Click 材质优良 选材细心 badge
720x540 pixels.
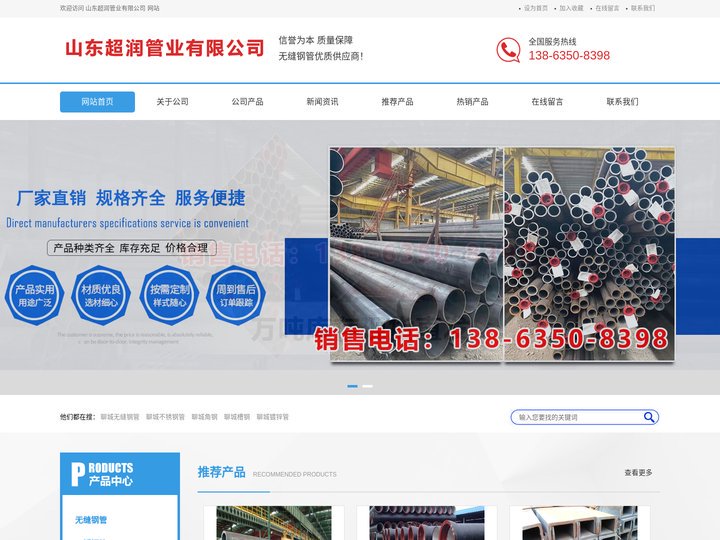[101, 295]
